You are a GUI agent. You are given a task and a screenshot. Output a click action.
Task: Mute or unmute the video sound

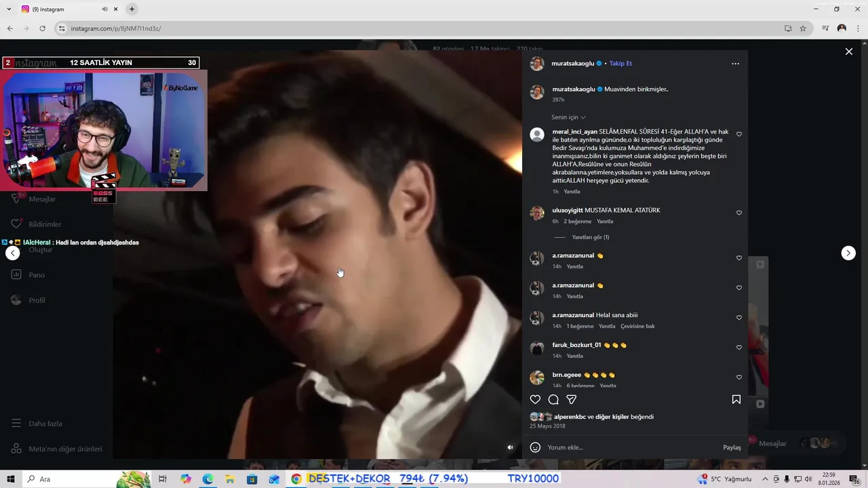coord(511,447)
